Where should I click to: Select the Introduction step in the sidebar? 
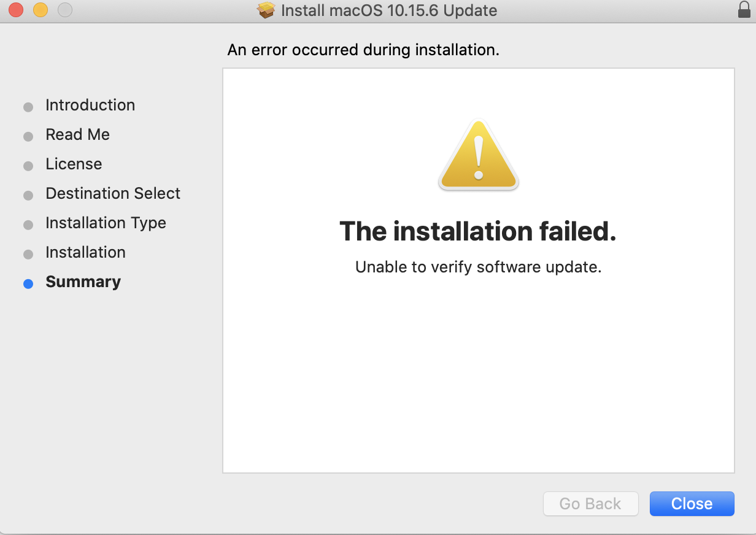click(x=90, y=105)
